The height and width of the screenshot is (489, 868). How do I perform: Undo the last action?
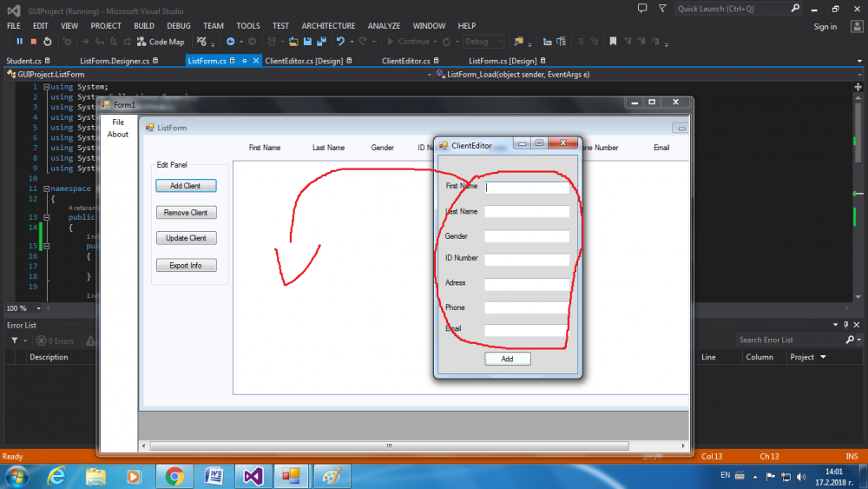340,42
